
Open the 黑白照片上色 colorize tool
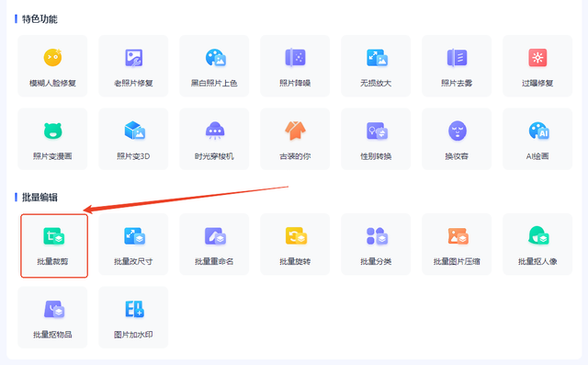(214, 66)
